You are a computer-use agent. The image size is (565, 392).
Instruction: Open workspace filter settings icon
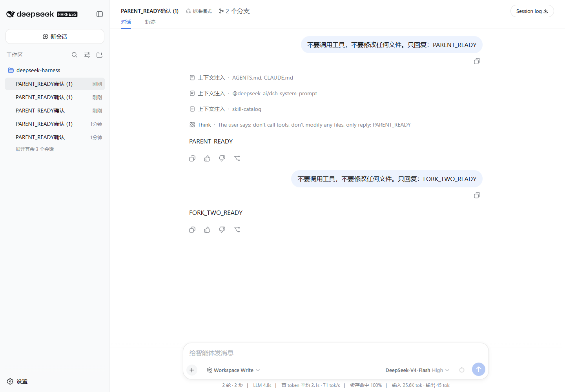pos(87,55)
